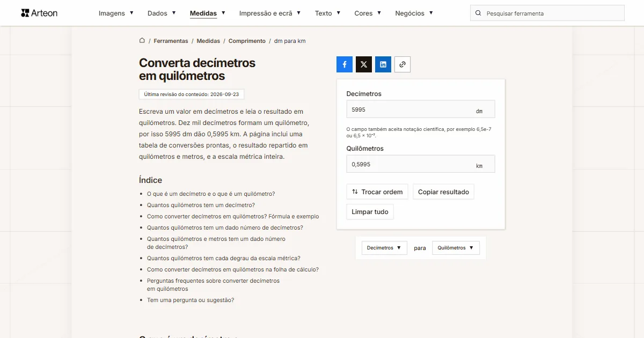The height and width of the screenshot is (338, 644).
Task: Click Limpar tudo button
Action: tap(370, 212)
